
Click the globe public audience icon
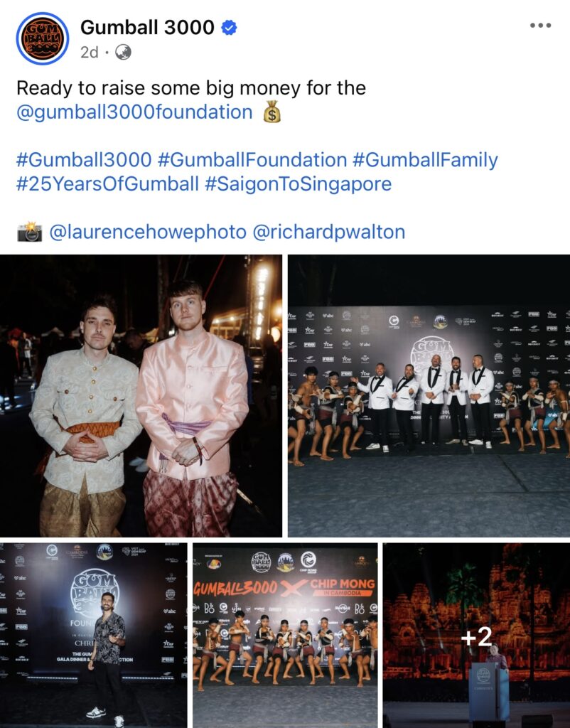pos(123,52)
